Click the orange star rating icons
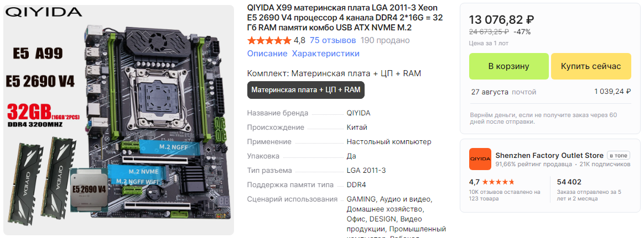The width and height of the screenshot is (644, 238). (x=269, y=40)
